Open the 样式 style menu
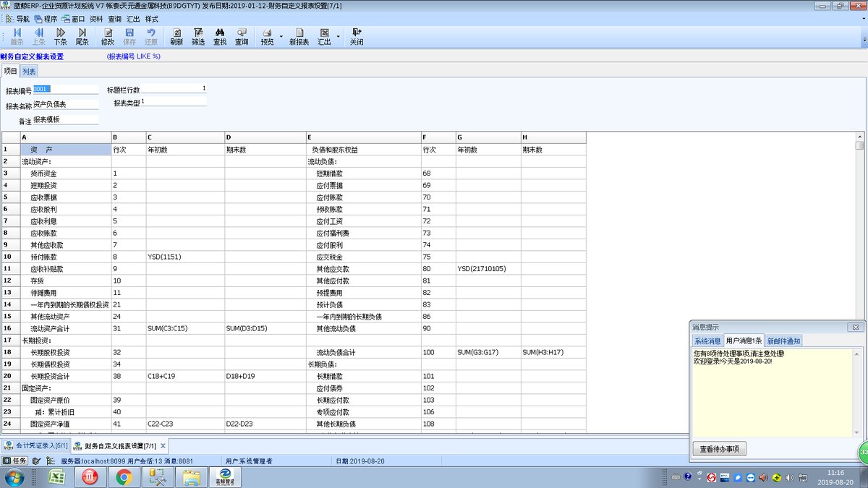The width and height of the screenshot is (868, 488). pos(152,19)
